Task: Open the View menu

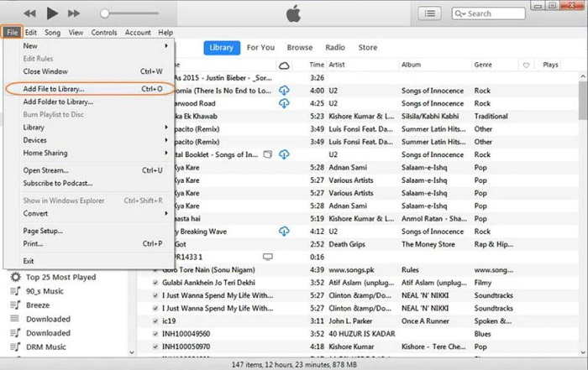Action: 76,33
